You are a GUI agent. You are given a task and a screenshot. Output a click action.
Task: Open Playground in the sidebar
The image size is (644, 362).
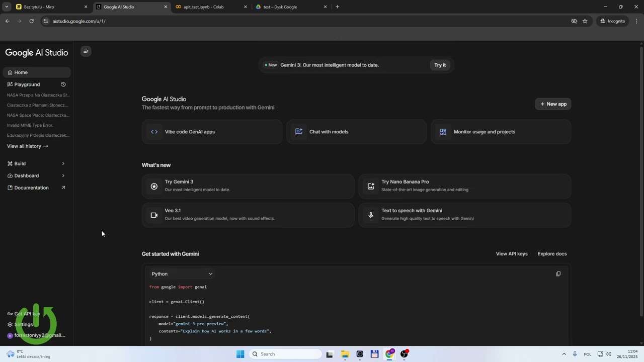click(x=27, y=84)
